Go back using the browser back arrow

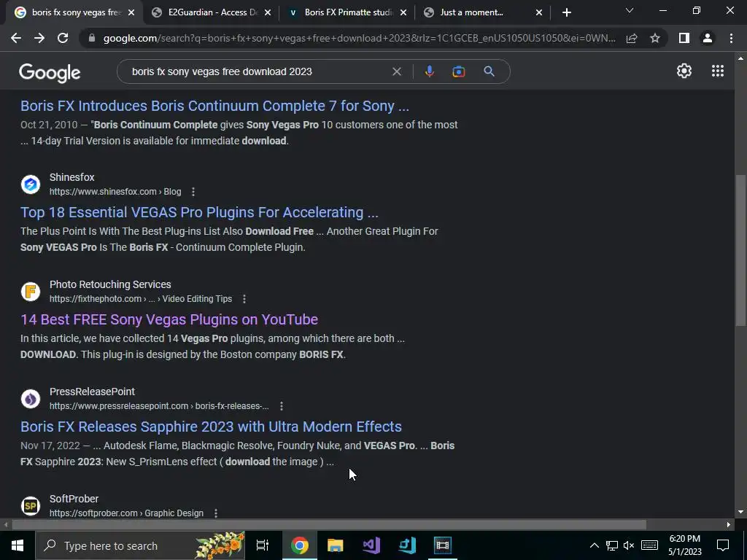16,38
